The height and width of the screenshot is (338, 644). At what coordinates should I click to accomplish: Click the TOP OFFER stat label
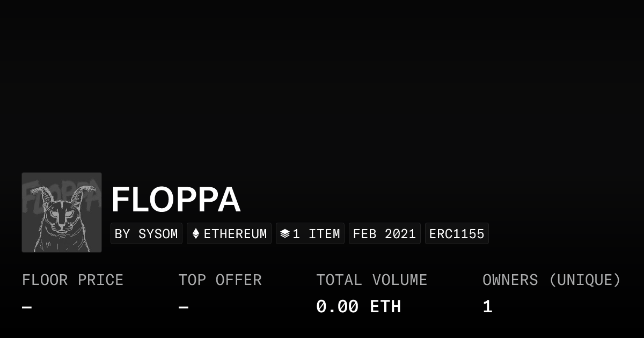click(220, 280)
